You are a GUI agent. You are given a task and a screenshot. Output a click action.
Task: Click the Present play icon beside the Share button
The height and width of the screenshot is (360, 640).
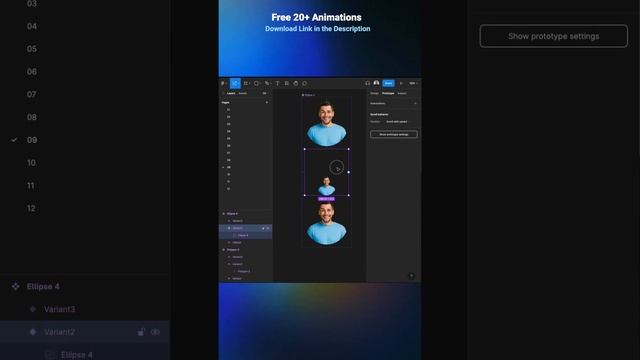[401, 83]
